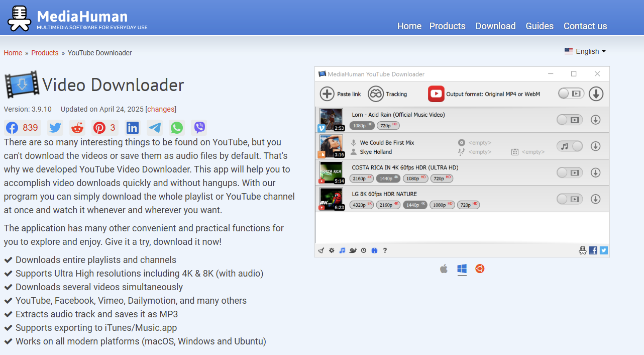Click the snail speed limit icon
This screenshot has width=644, height=355.
[x=353, y=250]
